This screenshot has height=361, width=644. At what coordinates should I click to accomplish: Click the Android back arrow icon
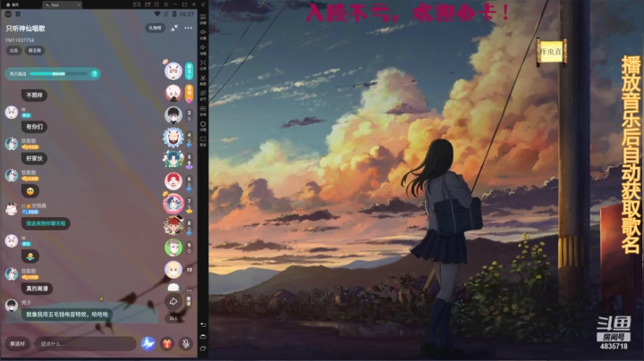[203, 324]
